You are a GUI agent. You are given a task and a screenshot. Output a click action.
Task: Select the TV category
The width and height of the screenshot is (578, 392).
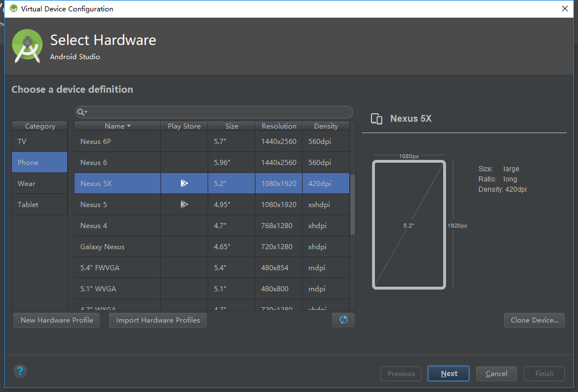(39, 141)
